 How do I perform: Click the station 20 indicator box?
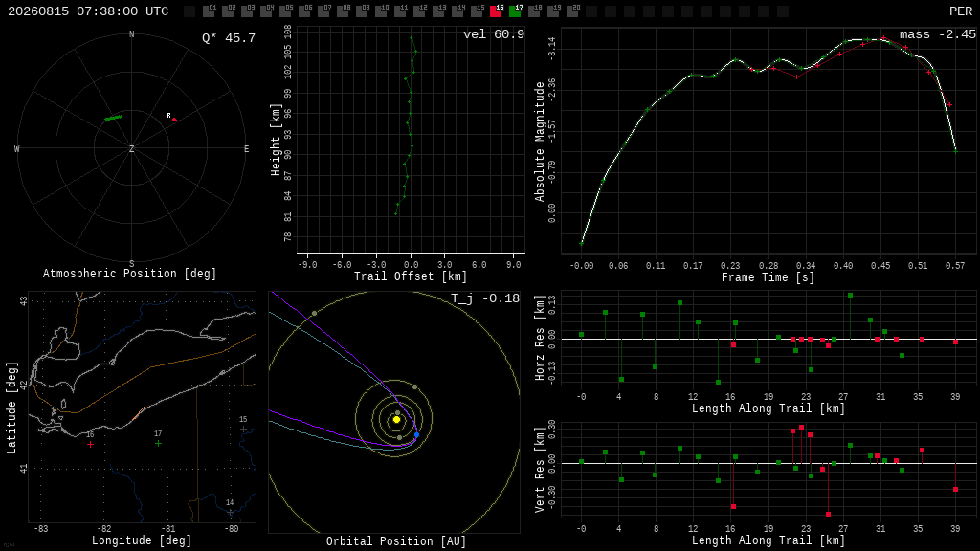tap(572, 11)
